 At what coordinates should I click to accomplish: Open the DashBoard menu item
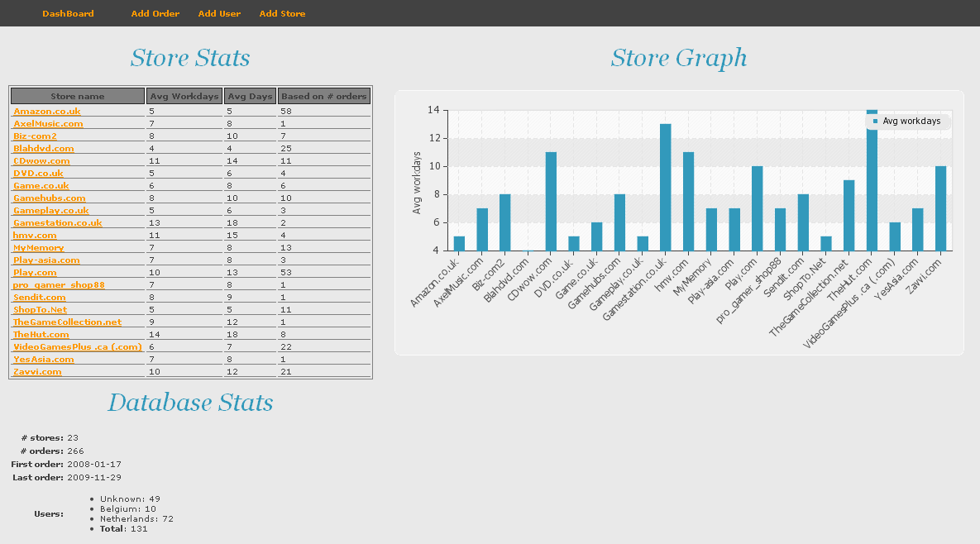[x=68, y=13]
